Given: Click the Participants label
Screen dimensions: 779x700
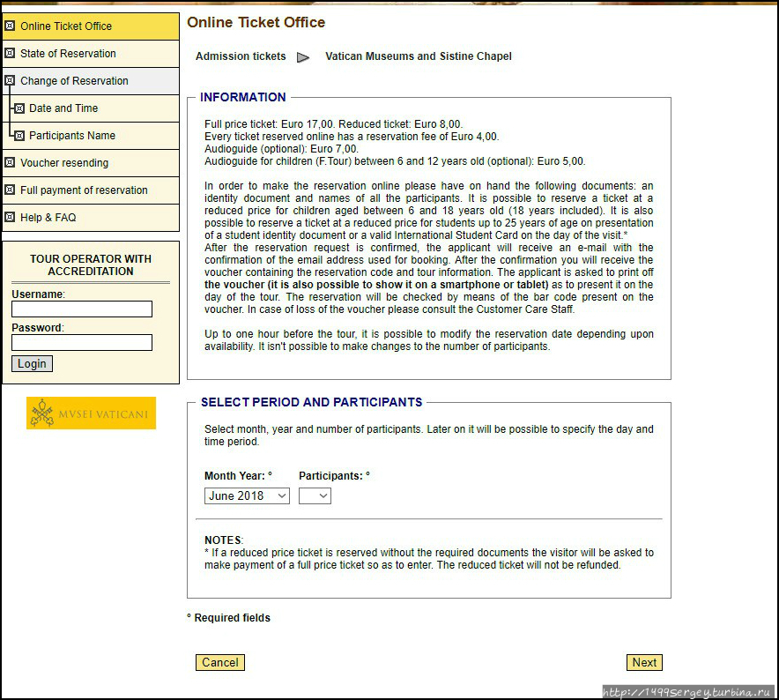Looking at the screenshot, I should [334, 476].
